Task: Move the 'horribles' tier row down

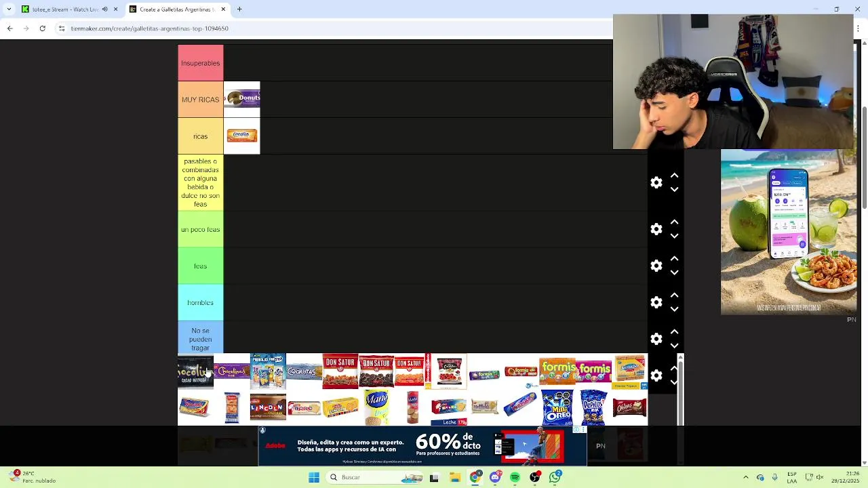Action: (x=674, y=309)
